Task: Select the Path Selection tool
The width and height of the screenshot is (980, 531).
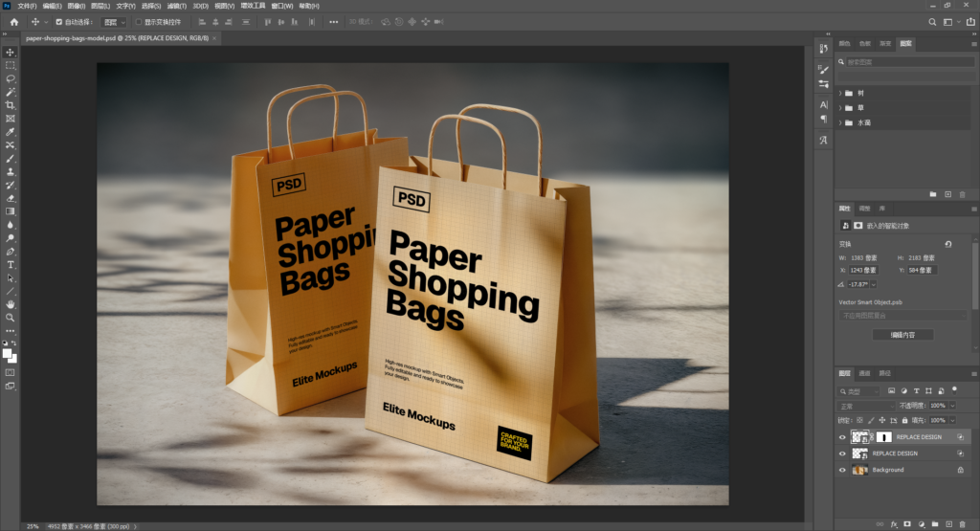Action: (10, 278)
